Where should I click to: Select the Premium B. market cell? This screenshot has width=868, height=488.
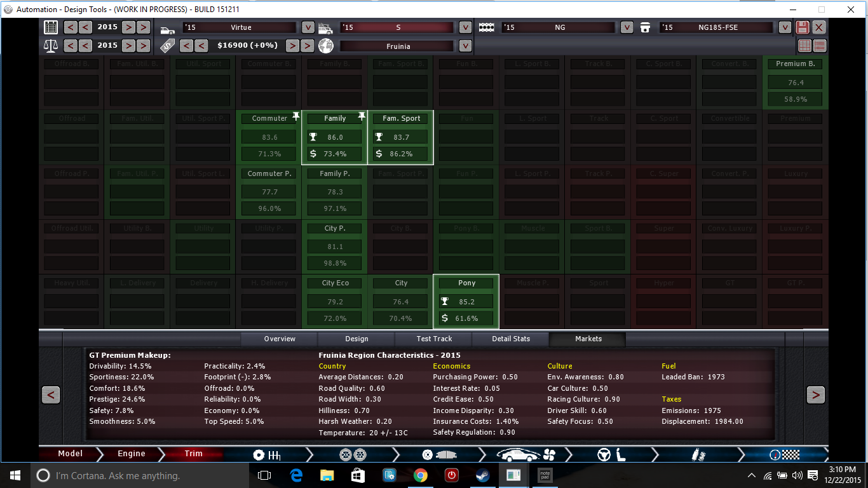tap(795, 82)
